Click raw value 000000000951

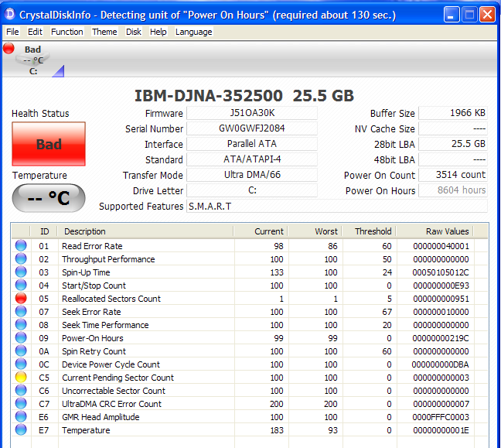441,299
